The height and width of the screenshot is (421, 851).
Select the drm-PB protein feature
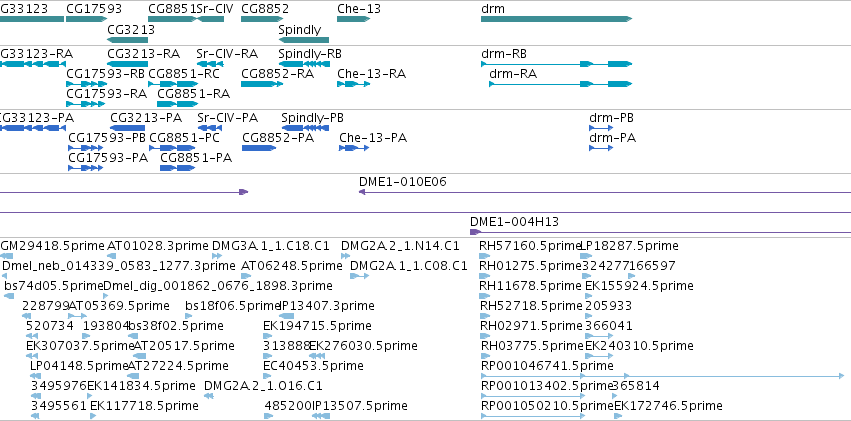(601, 128)
